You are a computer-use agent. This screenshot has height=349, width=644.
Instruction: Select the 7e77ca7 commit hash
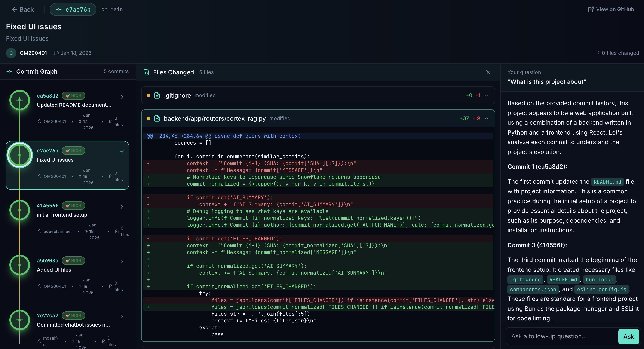pos(47,315)
